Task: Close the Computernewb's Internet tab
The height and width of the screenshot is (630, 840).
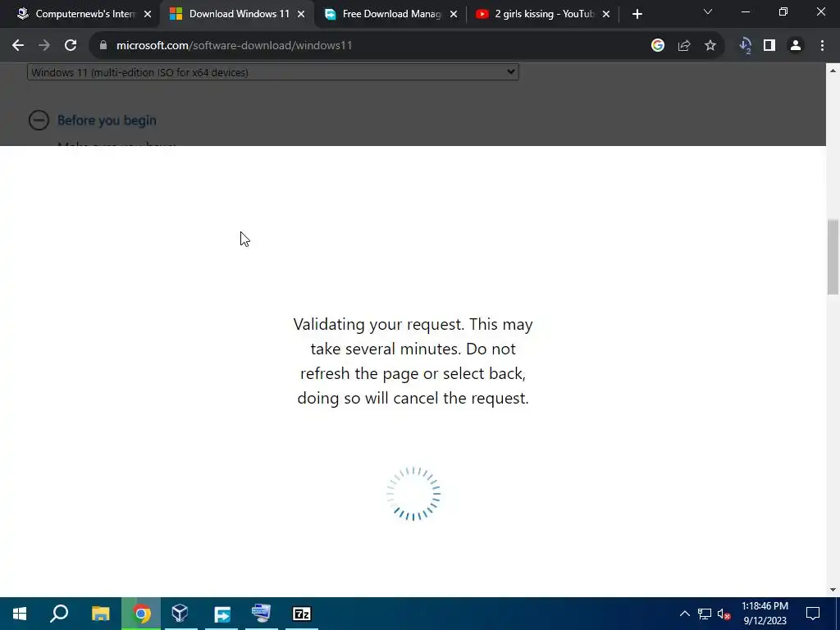Action: pyautogui.click(x=148, y=15)
